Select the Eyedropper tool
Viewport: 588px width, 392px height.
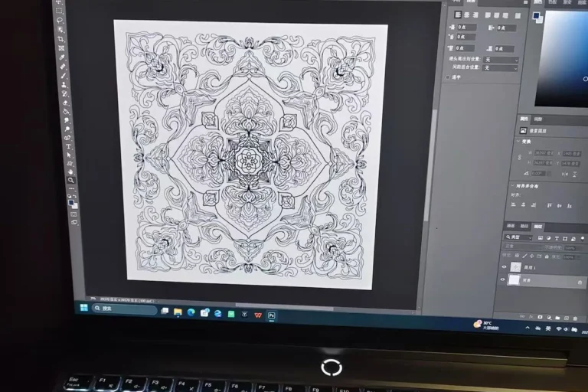coord(62,57)
